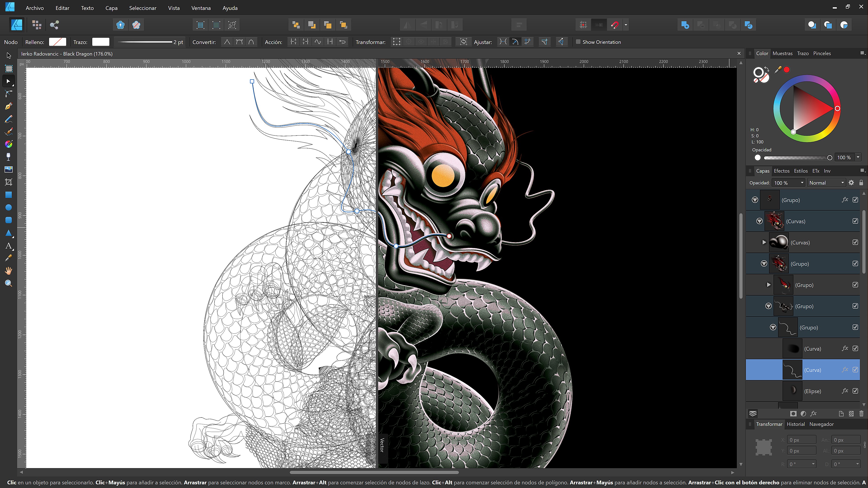The height and width of the screenshot is (488, 868).
Task: Activate the Zoom tool
Action: point(8,283)
